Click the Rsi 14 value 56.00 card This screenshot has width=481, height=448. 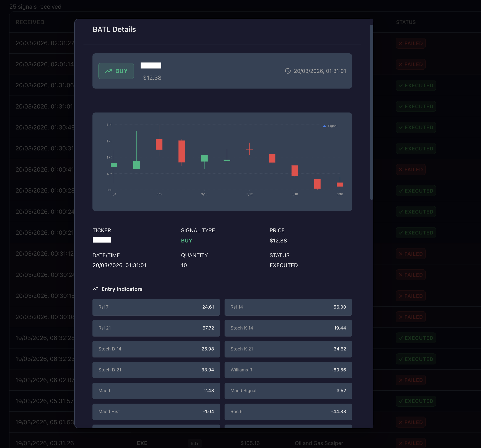pyautogui.click(x=288, y=307)
